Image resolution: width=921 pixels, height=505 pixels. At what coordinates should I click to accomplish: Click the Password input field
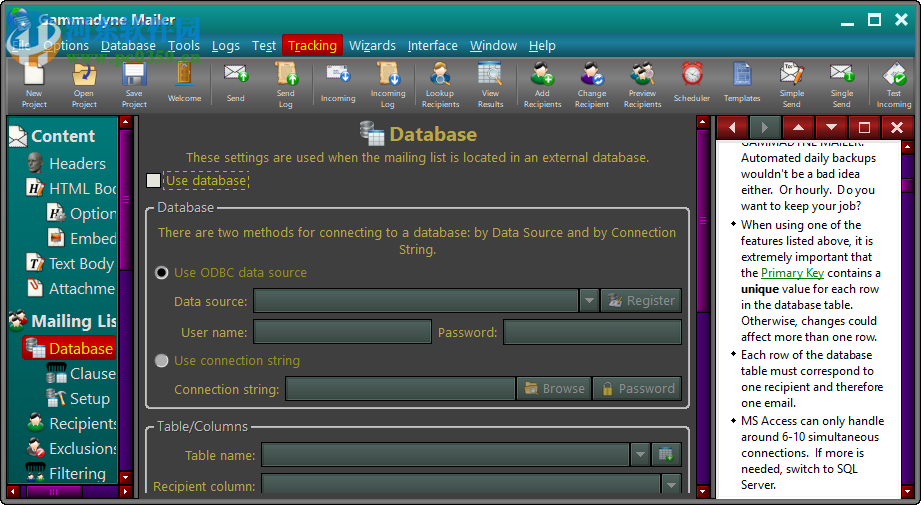click(x=593, y=332)
